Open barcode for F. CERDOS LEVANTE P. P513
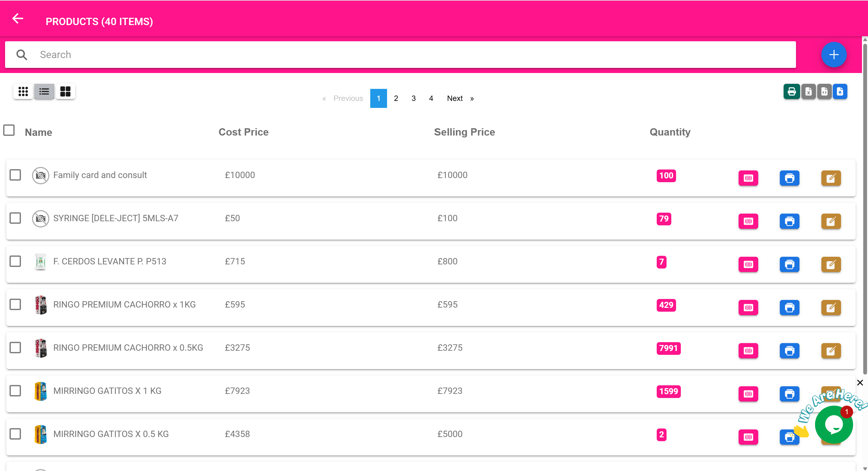868x471 pixels. [748, 264]
